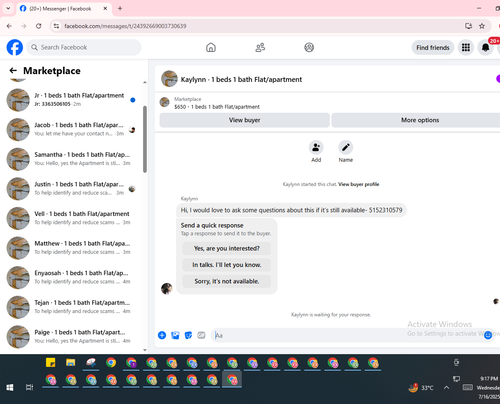Open the Jr conversation
The image size is (500, 404).
(x=72, y=100)
